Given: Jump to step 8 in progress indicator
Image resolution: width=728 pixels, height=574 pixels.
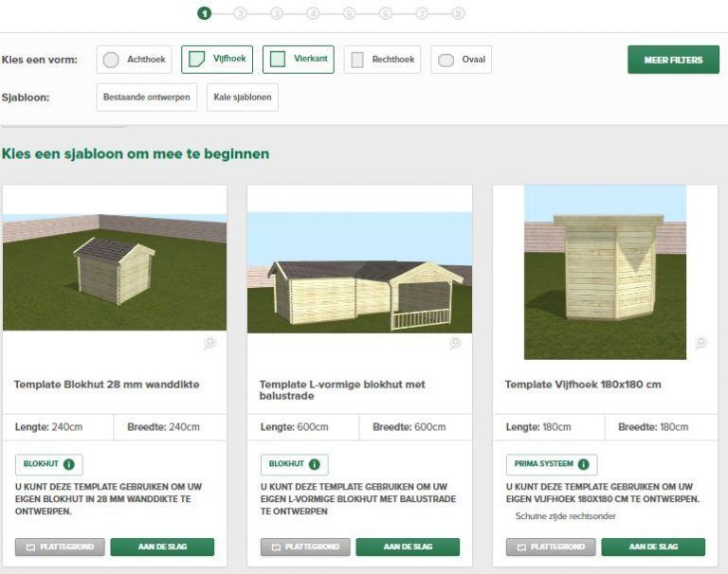Looking at the screenshot, I should pos(458,13).
